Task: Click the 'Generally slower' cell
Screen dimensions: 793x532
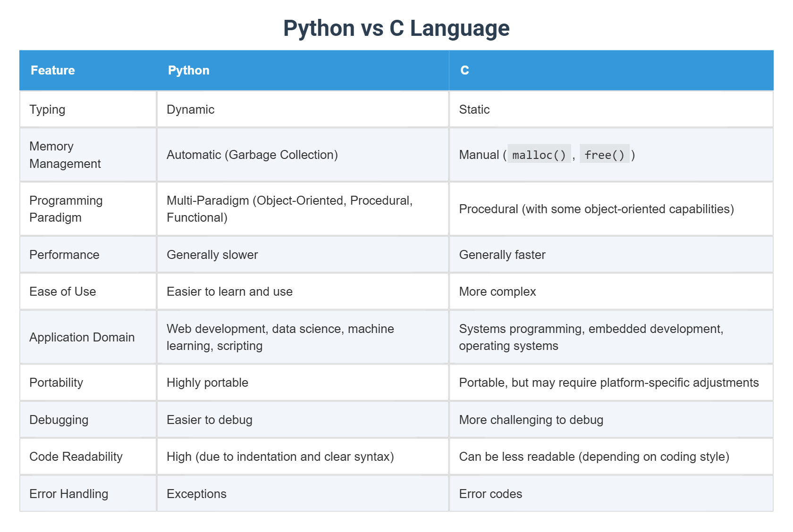Action: pos(303,255)
